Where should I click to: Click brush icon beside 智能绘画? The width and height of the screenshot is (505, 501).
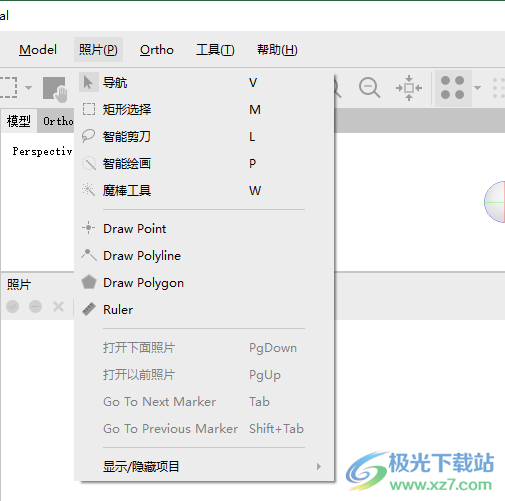89,163
